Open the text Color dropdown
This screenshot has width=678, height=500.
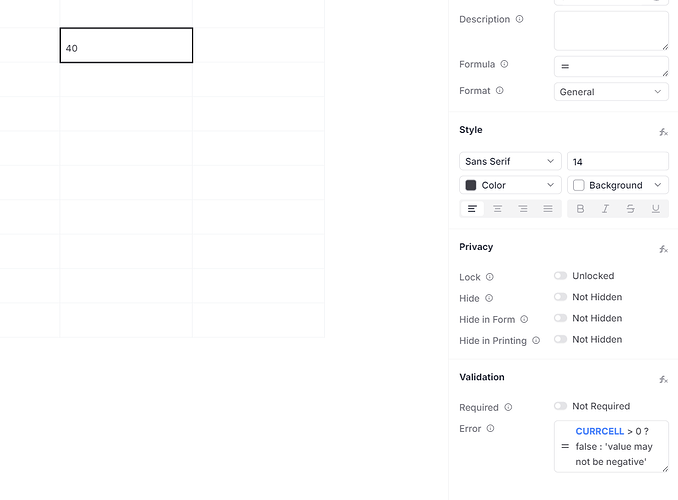510,185
